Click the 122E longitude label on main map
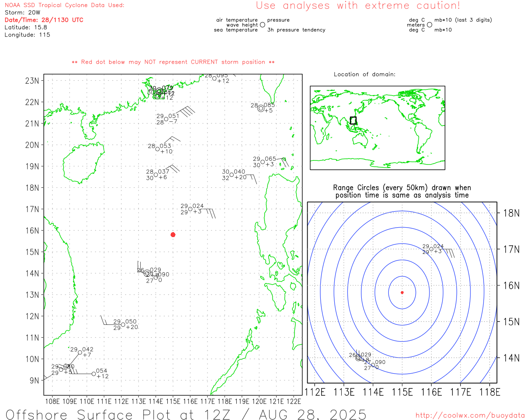525x420 pixels. point(294,401)
